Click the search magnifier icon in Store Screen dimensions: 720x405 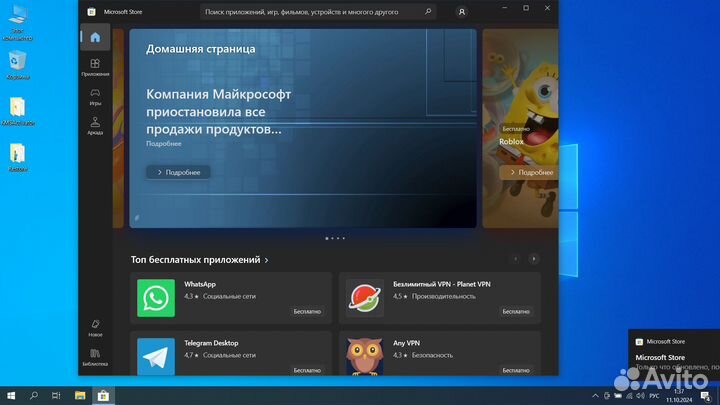coord(428,11)
